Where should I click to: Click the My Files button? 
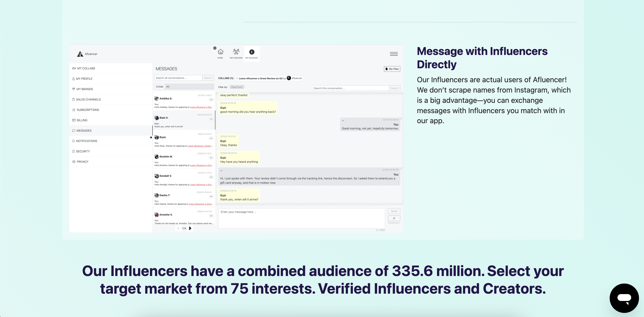(392, 69)
